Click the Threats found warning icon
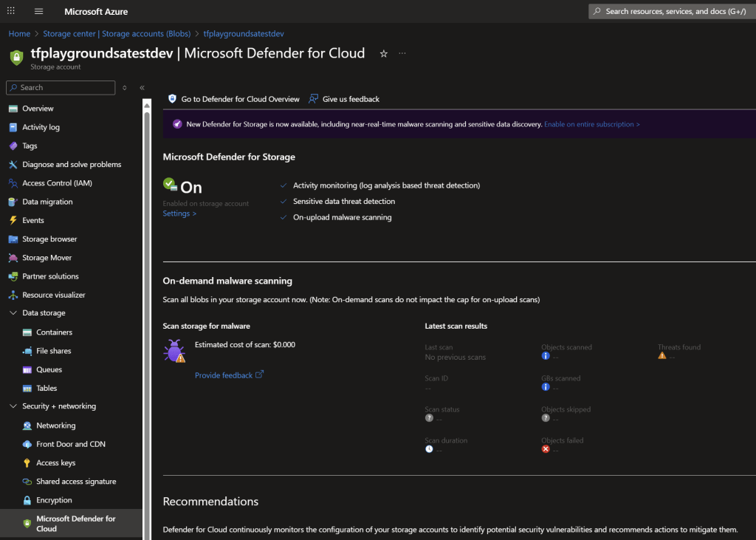 [x=662, y=356]
